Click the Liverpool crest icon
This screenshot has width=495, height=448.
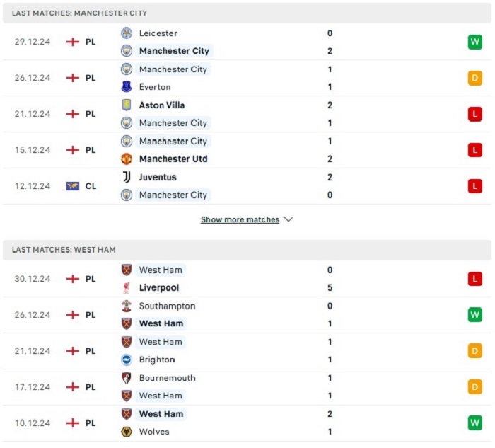point(127,288)
